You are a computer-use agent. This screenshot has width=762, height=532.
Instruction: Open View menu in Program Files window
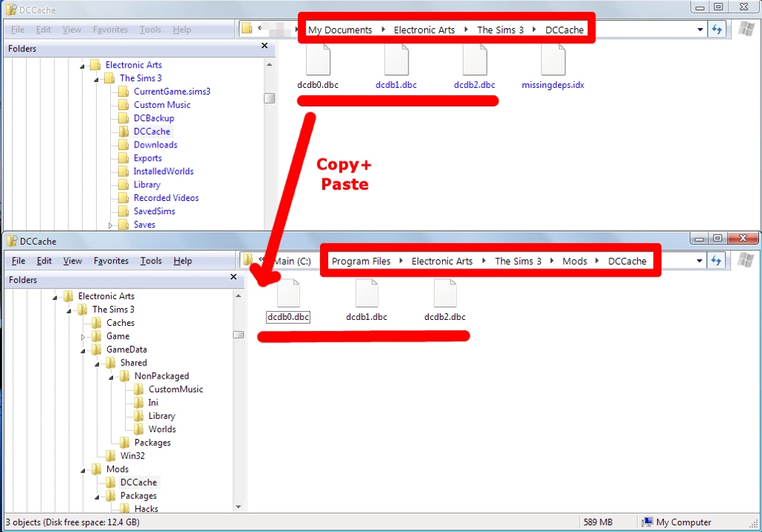click(72, 261)
